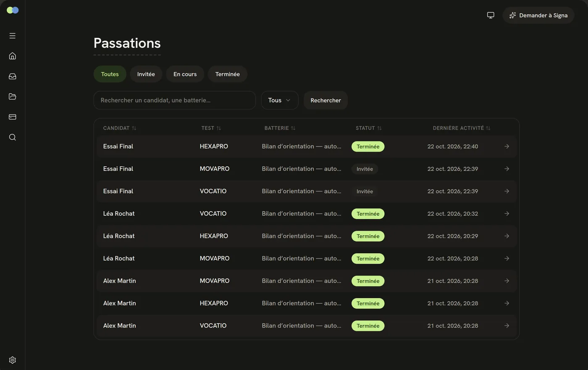Click Terminée badge in Alex Martin VOCATIO row
Image resolution: width=588 pixels, height=370 pixels.
(368, 326)
